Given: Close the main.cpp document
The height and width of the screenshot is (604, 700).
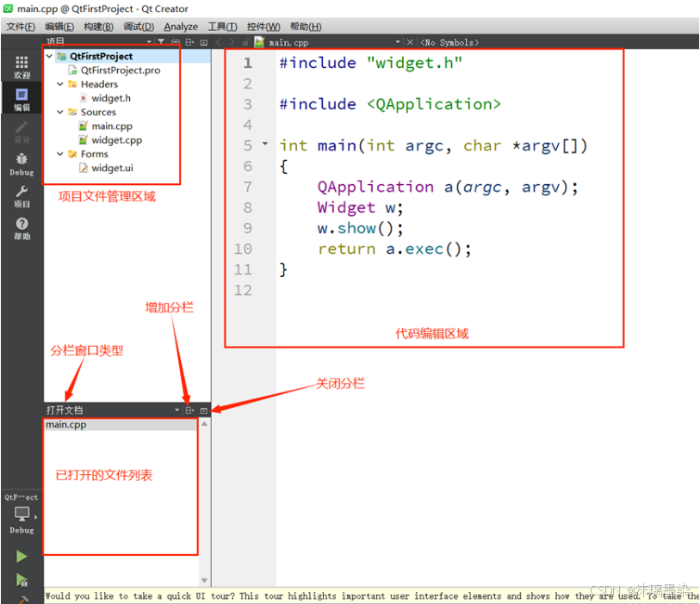Looking at the screenshot, I should [410, 42].
